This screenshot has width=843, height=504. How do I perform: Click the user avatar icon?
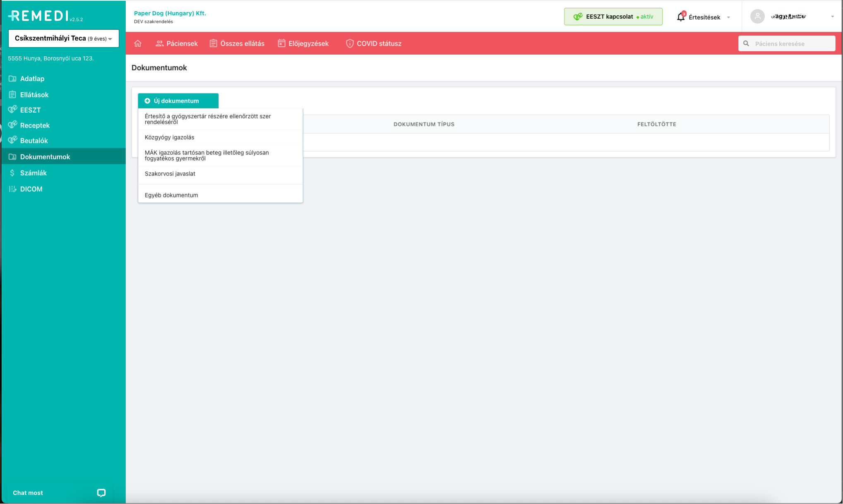(757, 17)
